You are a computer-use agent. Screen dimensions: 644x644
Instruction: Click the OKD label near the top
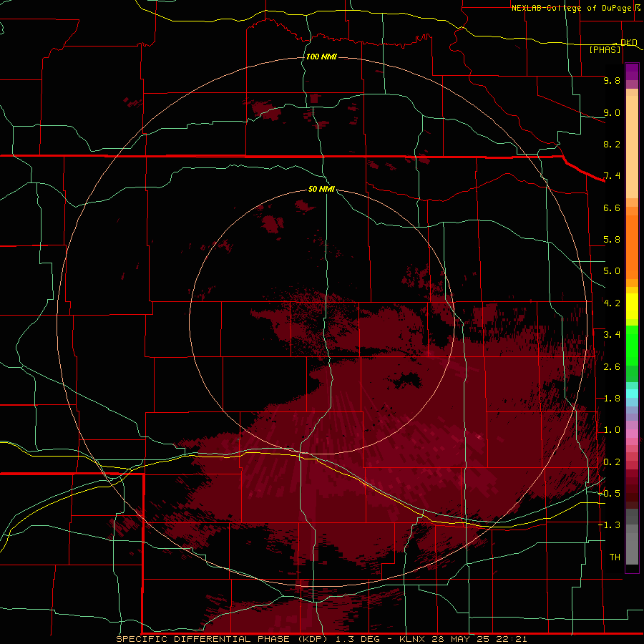pyautogui.click(x=628, y=42)
